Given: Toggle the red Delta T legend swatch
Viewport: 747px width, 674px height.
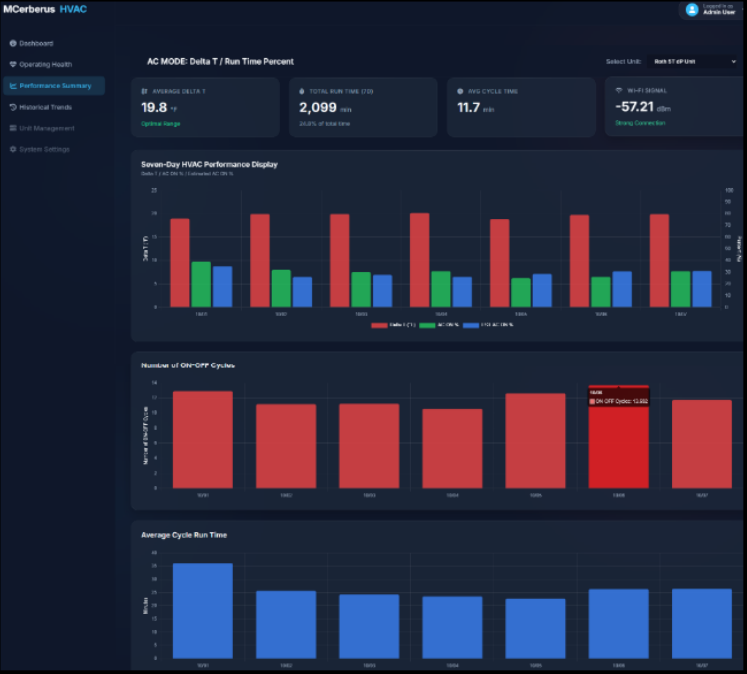Looking at the screenshot, I should tap(379, 325).
